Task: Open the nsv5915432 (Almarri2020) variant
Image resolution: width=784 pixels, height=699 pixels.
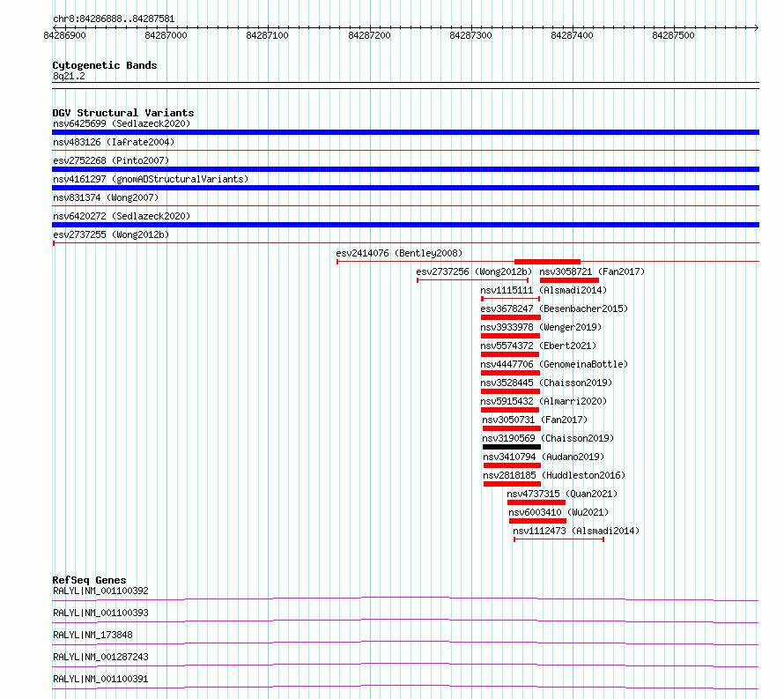Action: pyautogui.click(x=544, y=401)
